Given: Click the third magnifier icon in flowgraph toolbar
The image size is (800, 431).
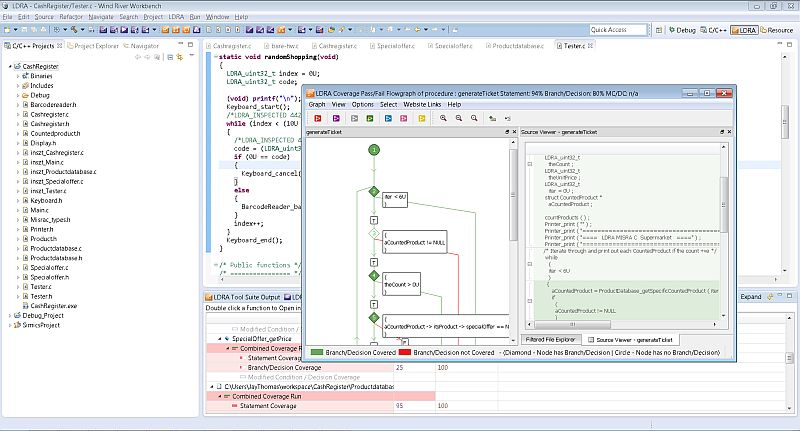Looking at the screenshot, I should tap(474, 118).
